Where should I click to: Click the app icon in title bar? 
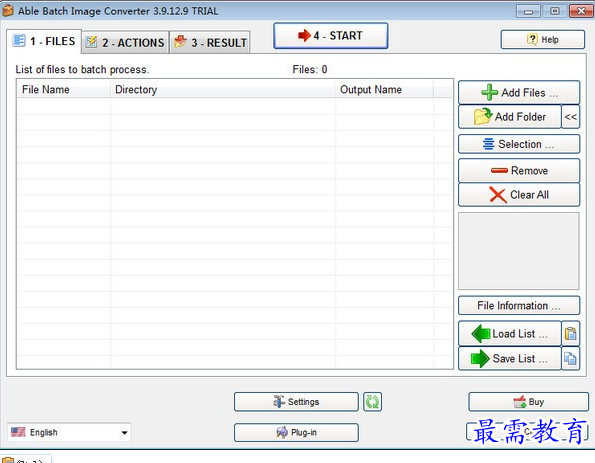8,11
